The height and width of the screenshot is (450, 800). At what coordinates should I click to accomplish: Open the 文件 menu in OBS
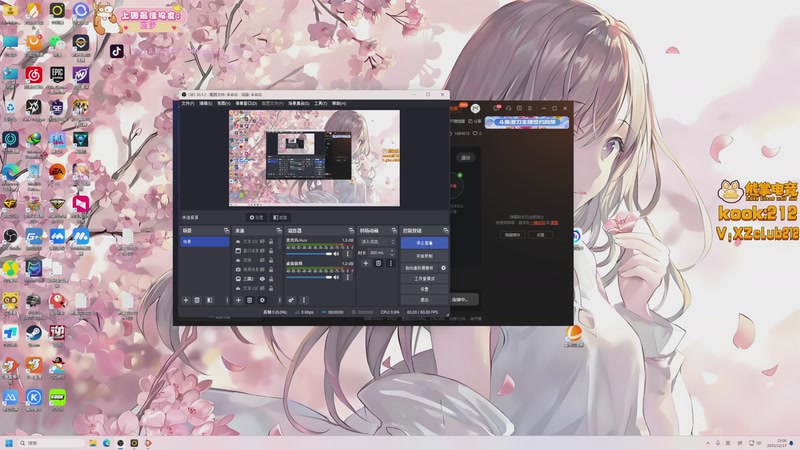tap(188, 104)
